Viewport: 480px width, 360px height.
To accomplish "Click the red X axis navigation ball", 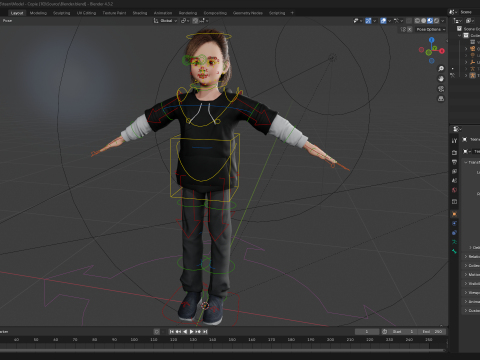I will [x=442, y=51].
